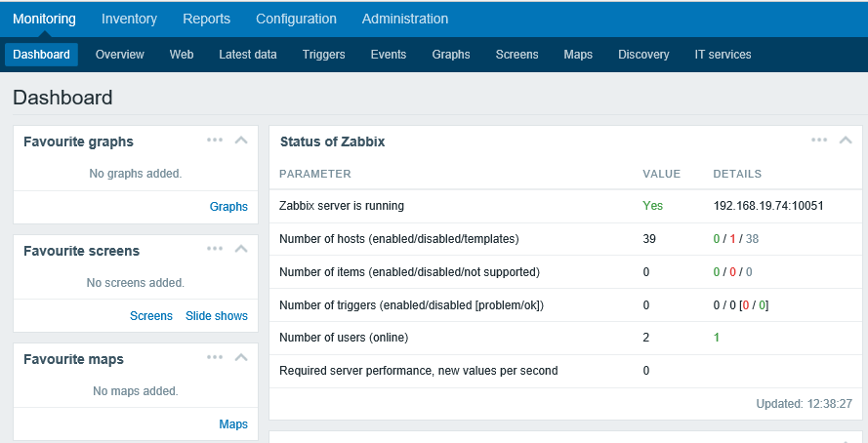Go to the Web submenu

click(x=182, y=55)
